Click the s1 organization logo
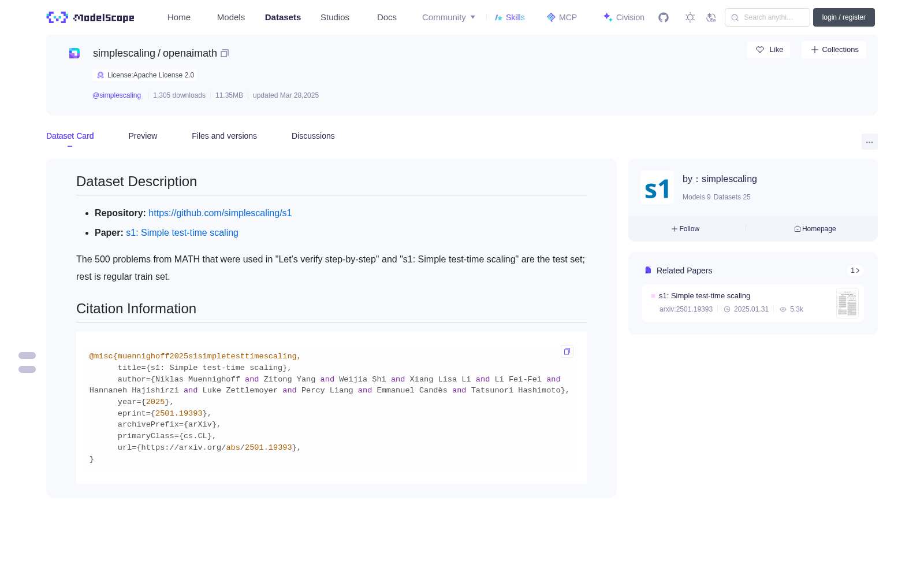 click(x=657, y=187)
